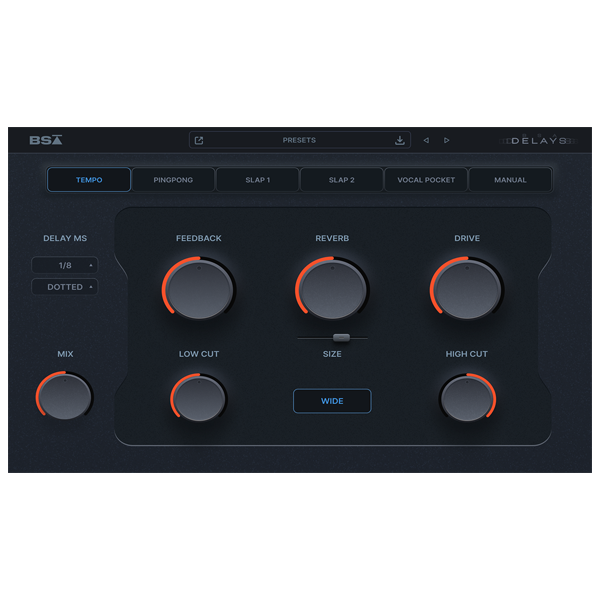600x600 pixels.
Task: Open the Presets dropdown field
Action: tap(299, 141)
